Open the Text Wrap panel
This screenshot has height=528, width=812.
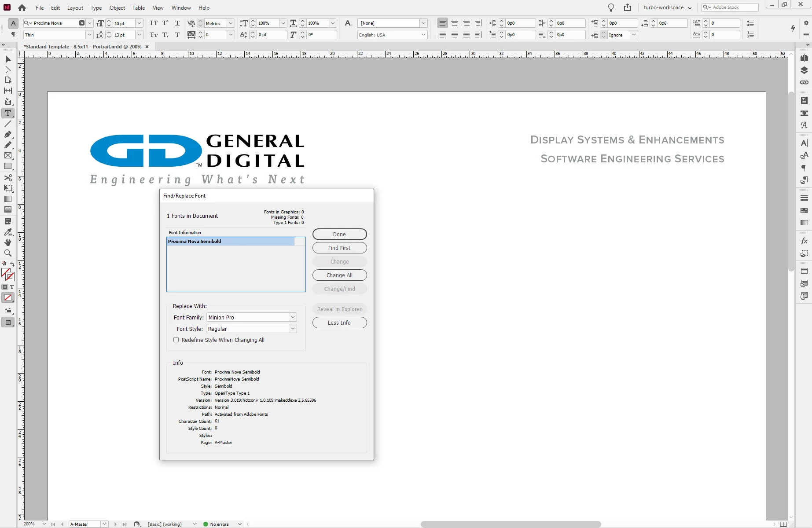(804, 113)
